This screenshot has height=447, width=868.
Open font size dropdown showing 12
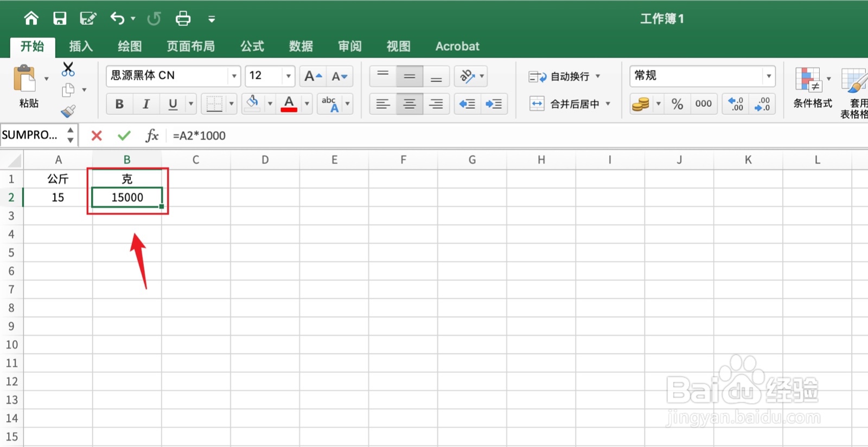289,76
